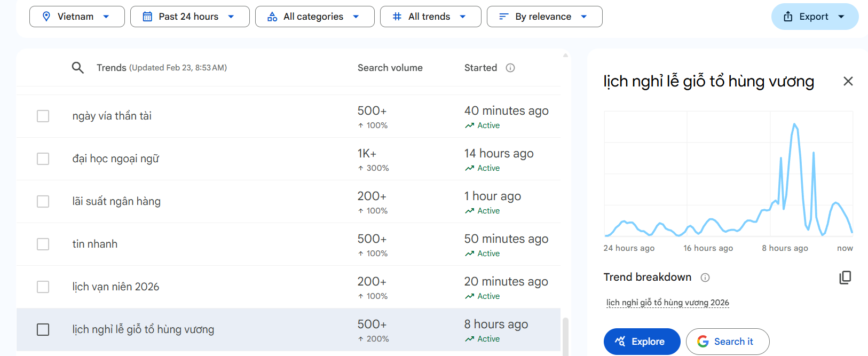The height and width of the screenshot is (356, 868).
Task: Click the Active trending icon for tin nhanh
Action: [470, 254]
